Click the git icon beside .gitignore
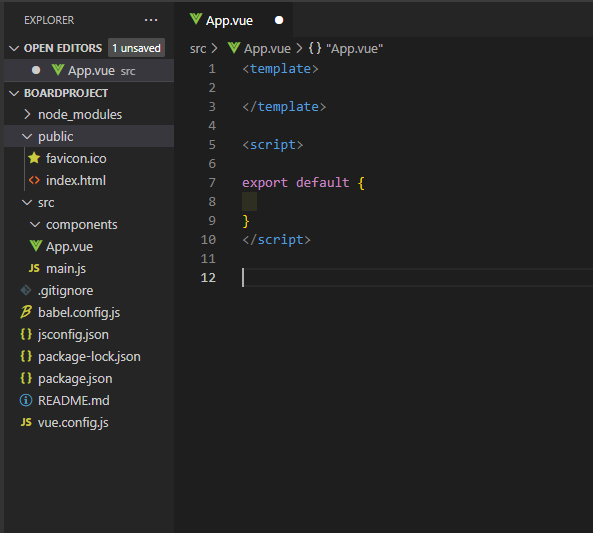This screenshot has height=533, width=593. coord(26,290)
